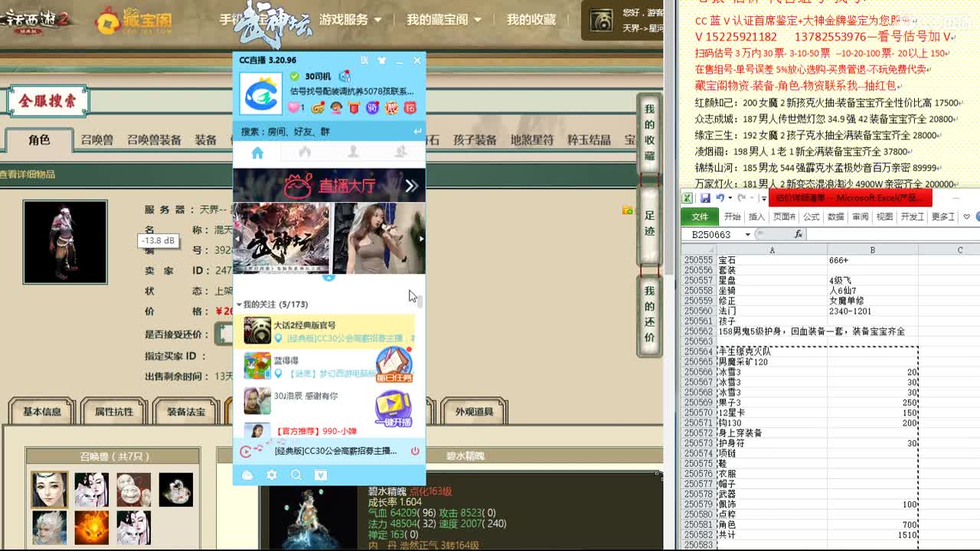Image resolution: width=980 pixels, height=551 pixels.
Task: Switch to Excel 开始 tab
Action: [733, 217]
